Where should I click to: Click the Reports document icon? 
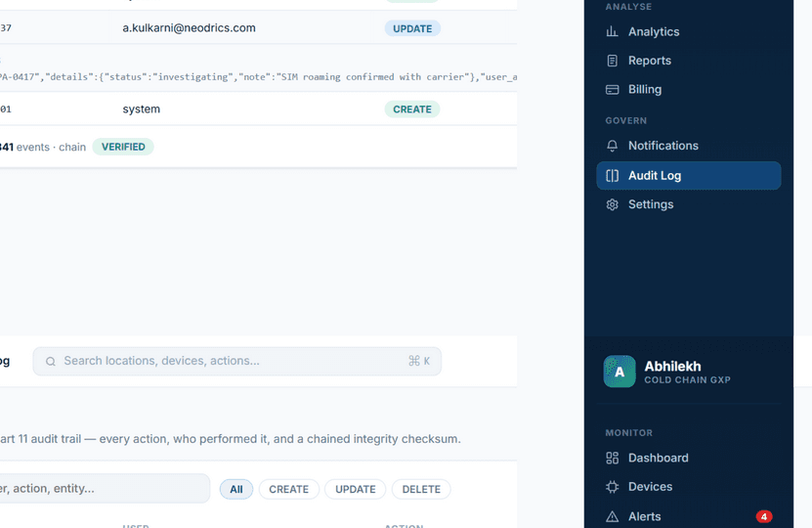pos(612,61)
